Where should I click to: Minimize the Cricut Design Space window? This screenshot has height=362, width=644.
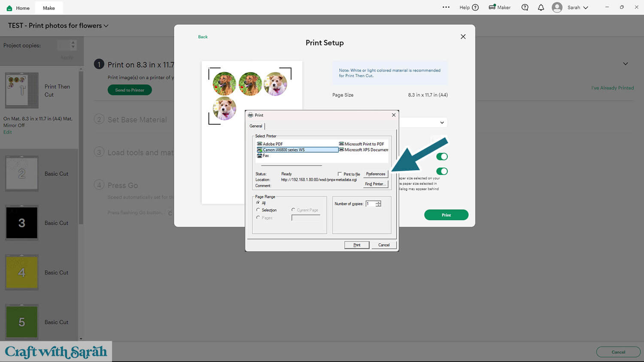[607, 7]
